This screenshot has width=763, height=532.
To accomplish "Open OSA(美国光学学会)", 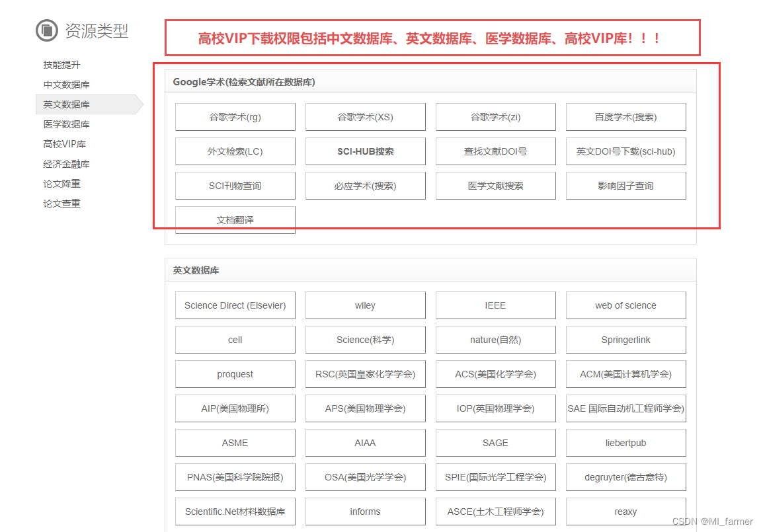I will (366, 477).
